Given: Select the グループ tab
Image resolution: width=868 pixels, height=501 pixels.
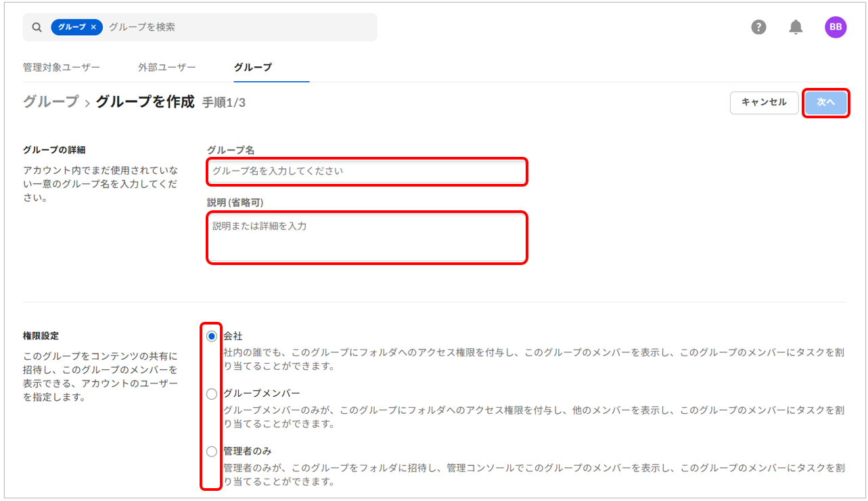Looking at the screenshot, I should tap(252, 67).
